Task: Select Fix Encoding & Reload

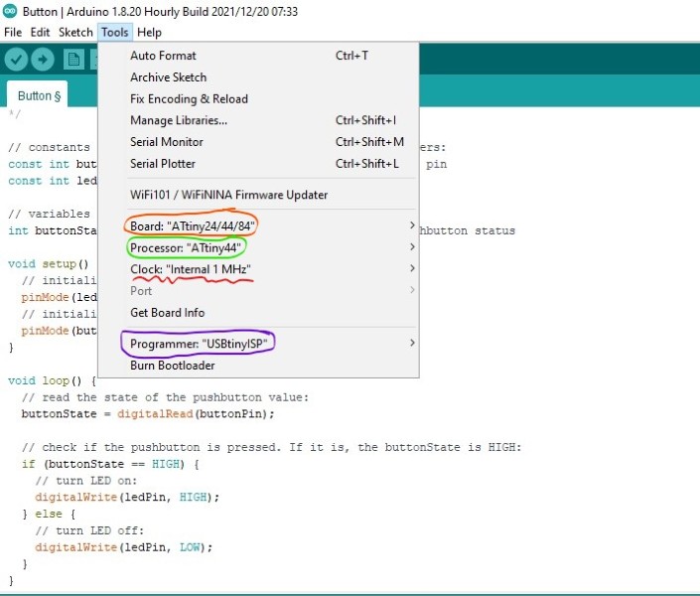Action: pos(258,98)
